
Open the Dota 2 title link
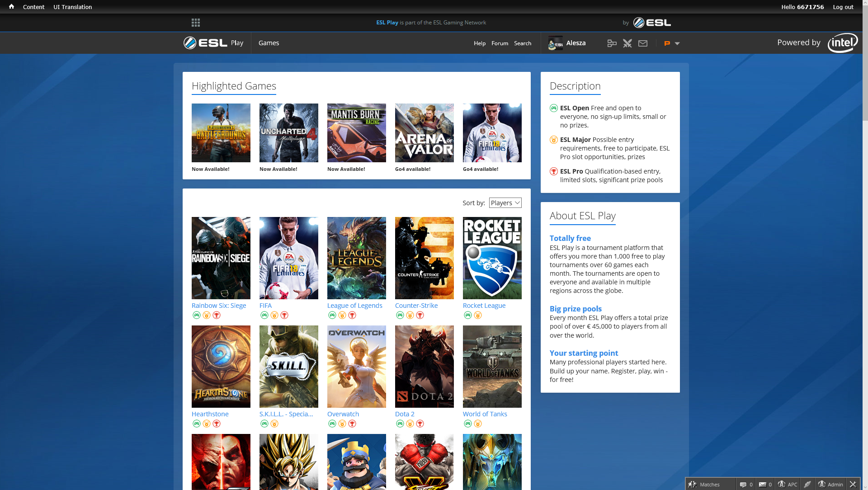click(405, 414)
